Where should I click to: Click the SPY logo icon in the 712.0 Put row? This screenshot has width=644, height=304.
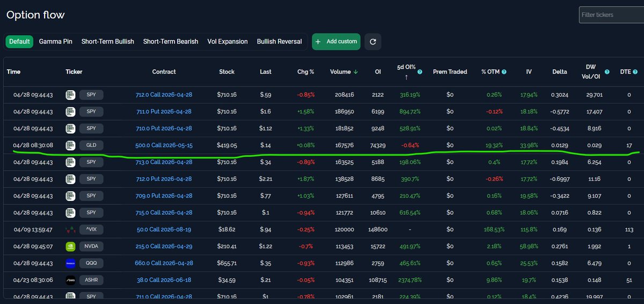pyautogui.click(x=70, y=179)
